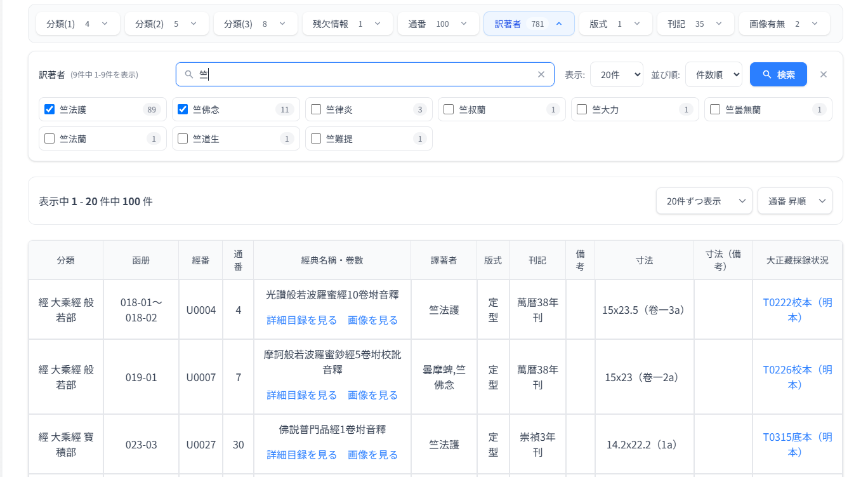Select the 018-01～018-02 函册 cell

141,310
